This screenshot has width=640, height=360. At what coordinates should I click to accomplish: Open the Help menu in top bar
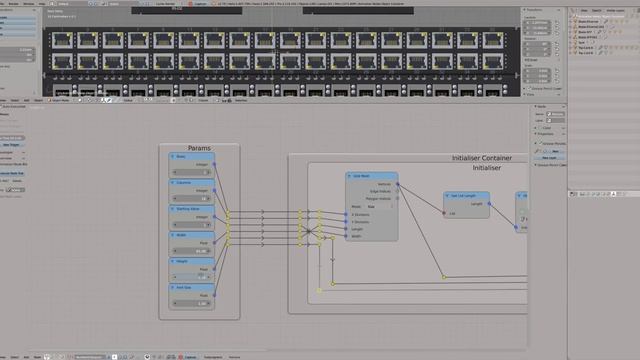(x=42, y=3)
